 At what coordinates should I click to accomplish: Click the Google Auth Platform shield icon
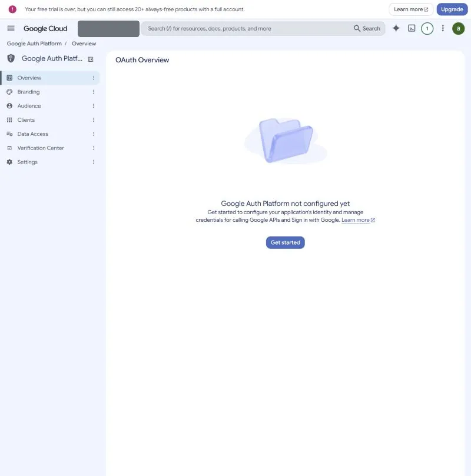(11, 58)
